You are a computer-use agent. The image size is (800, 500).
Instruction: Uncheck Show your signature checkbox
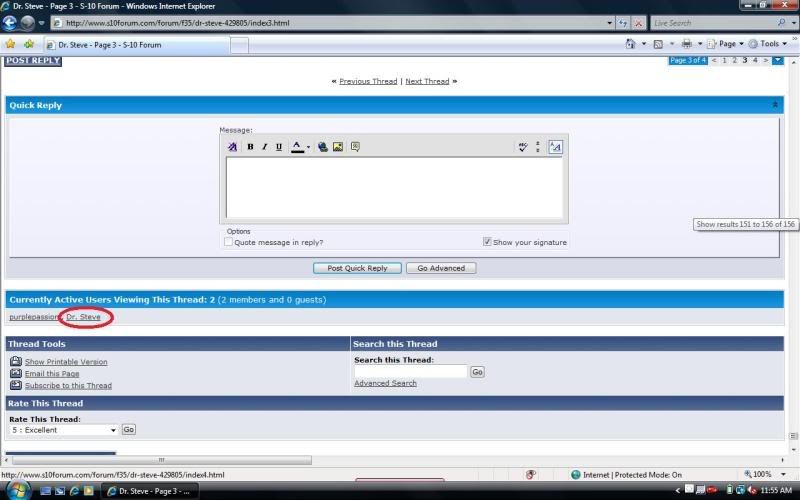pos(487,242)
